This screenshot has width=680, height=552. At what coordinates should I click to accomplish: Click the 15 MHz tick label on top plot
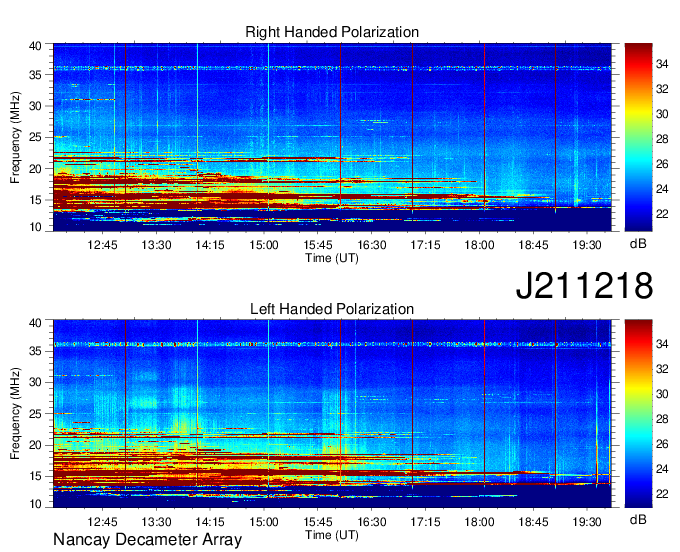35,200
